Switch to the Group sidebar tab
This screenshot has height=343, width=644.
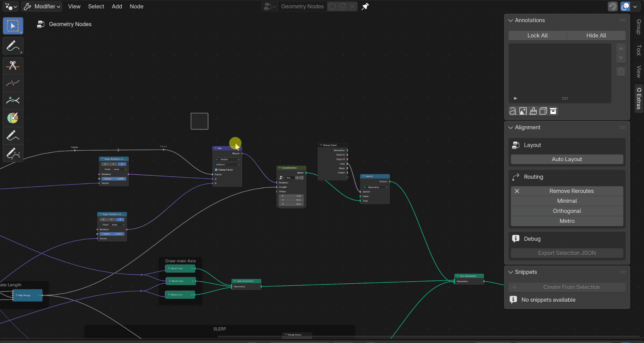[x=639, y=27]
